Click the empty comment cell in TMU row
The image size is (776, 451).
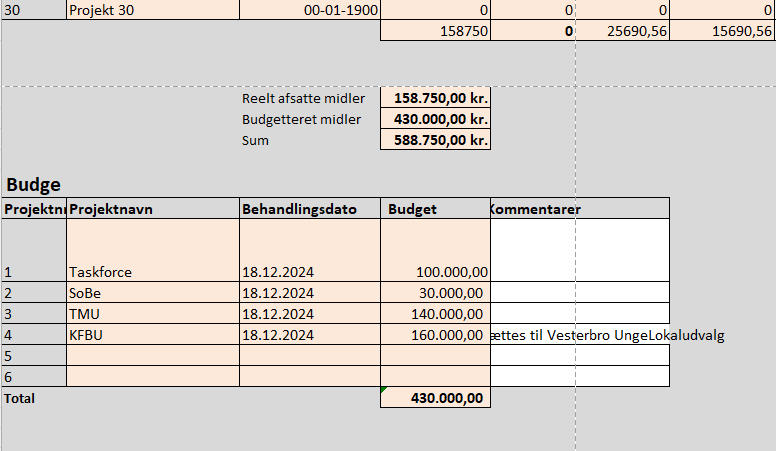pos(580,313)
